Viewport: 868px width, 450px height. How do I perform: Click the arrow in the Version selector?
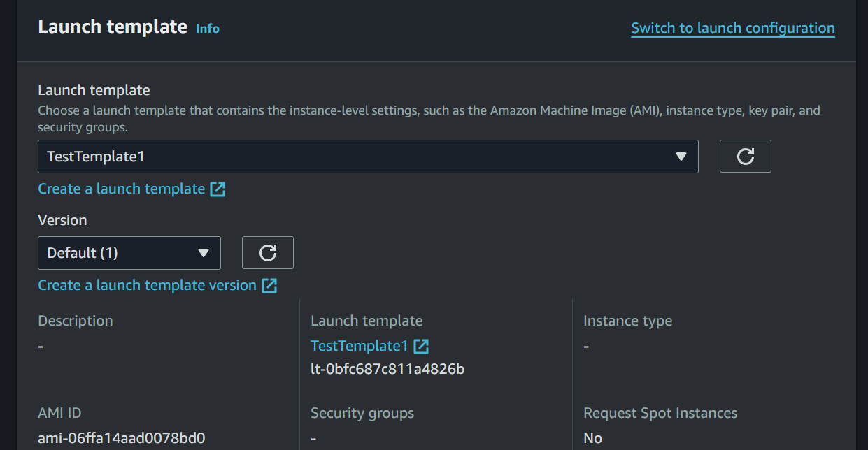[204, 253]
